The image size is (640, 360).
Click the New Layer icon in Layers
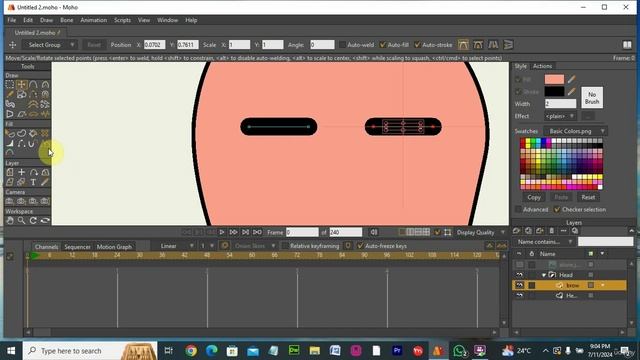pyautogui.click(x=516, y=231)
